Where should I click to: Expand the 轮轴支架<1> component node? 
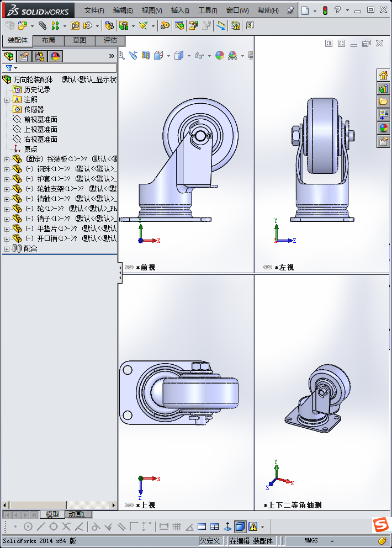click(7, 189)
